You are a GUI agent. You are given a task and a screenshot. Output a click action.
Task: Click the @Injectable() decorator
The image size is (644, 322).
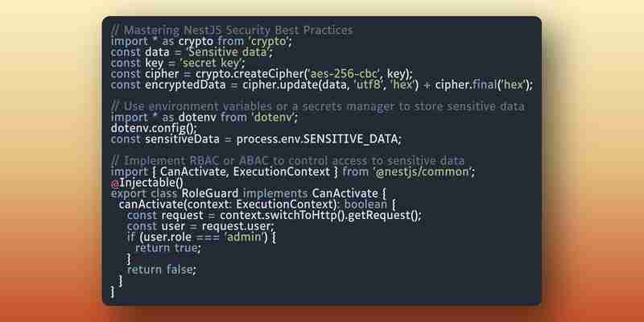coord(147,183)
